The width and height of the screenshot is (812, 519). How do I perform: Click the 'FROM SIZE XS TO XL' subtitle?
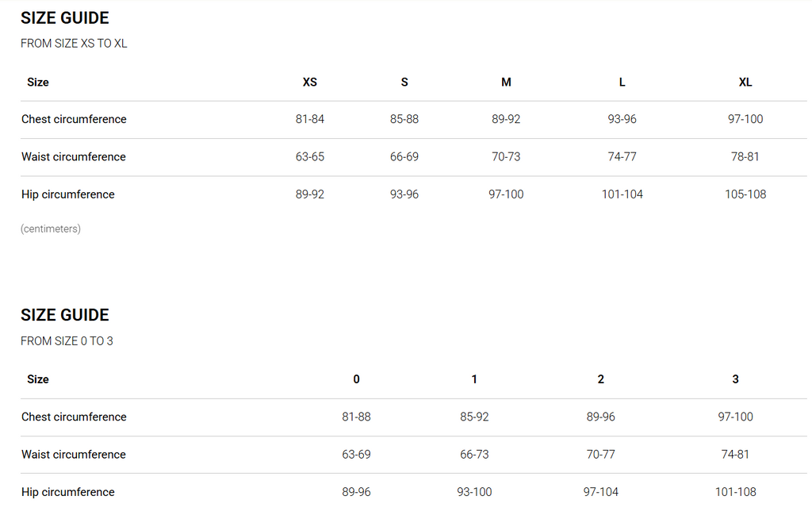pyautogui.click(x=74, y=44)
